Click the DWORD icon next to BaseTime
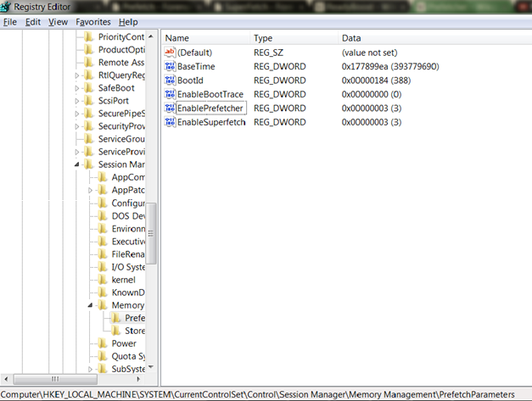 coord(170,66)
